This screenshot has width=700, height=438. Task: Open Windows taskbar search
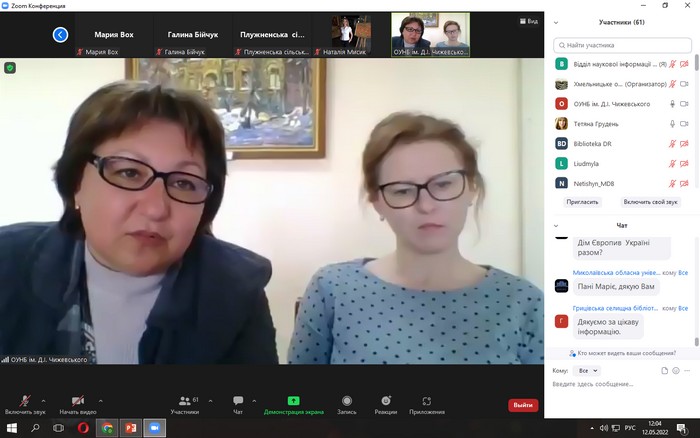[x=35, y=428]
